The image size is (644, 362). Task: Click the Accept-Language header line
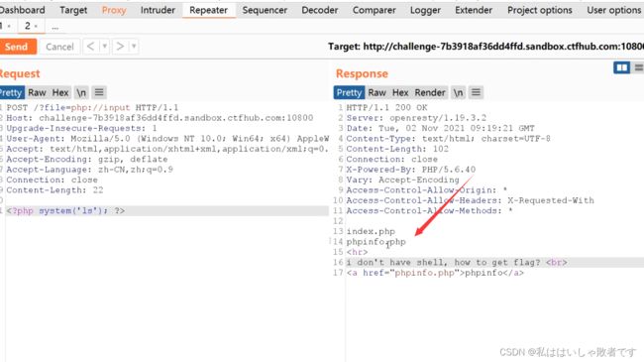click(89, 170)
